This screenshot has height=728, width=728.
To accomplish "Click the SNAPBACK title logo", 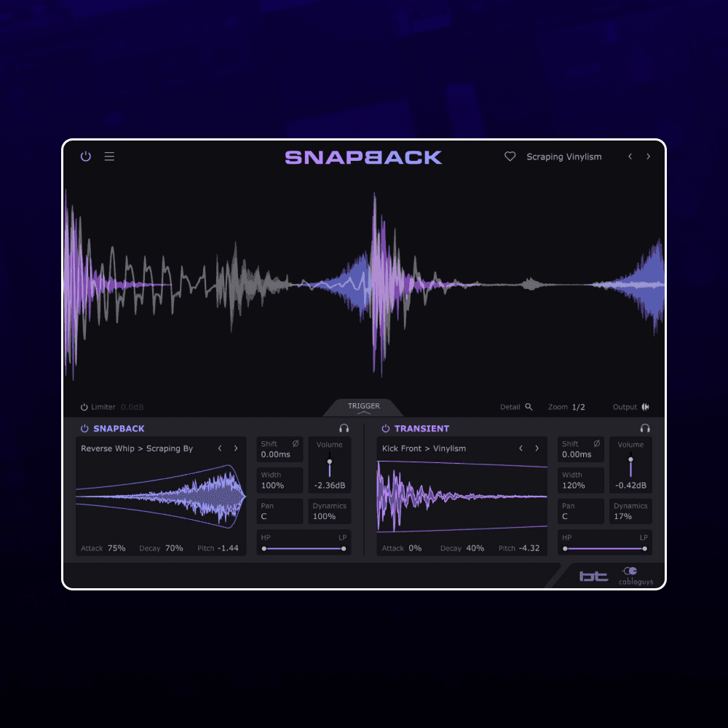I will click(363, 157).
